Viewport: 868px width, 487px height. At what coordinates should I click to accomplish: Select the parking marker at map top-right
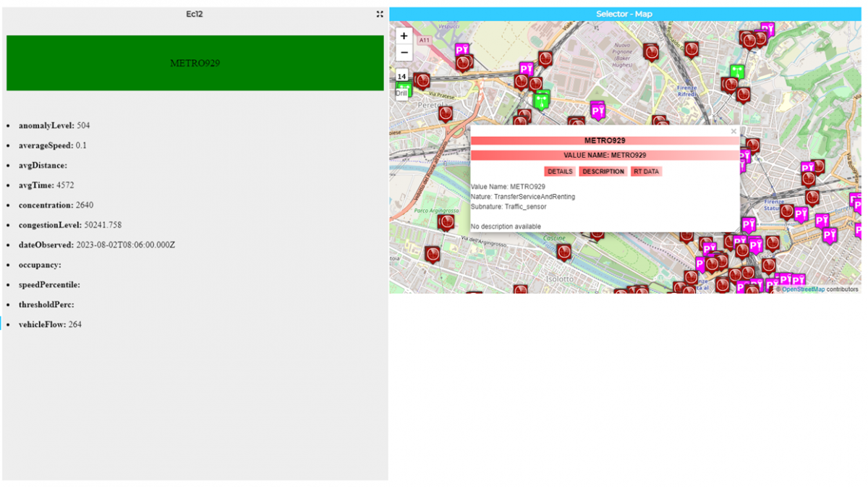pos(767,29)
